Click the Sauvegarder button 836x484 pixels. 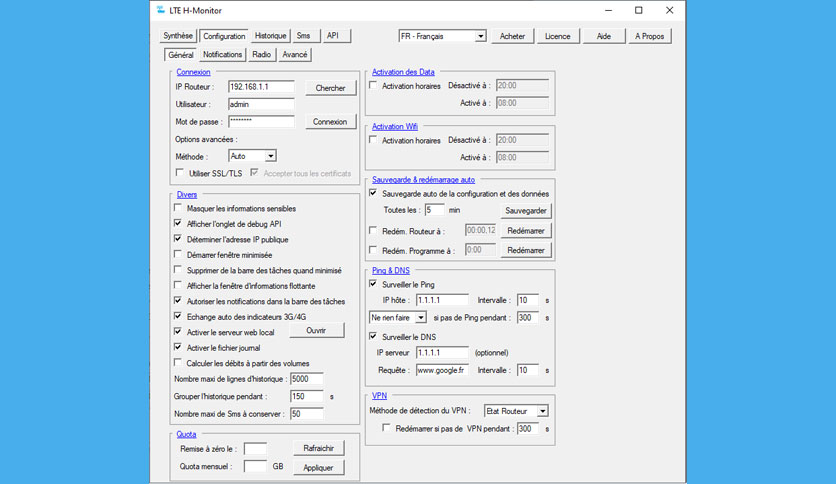(x=526, y=211)
